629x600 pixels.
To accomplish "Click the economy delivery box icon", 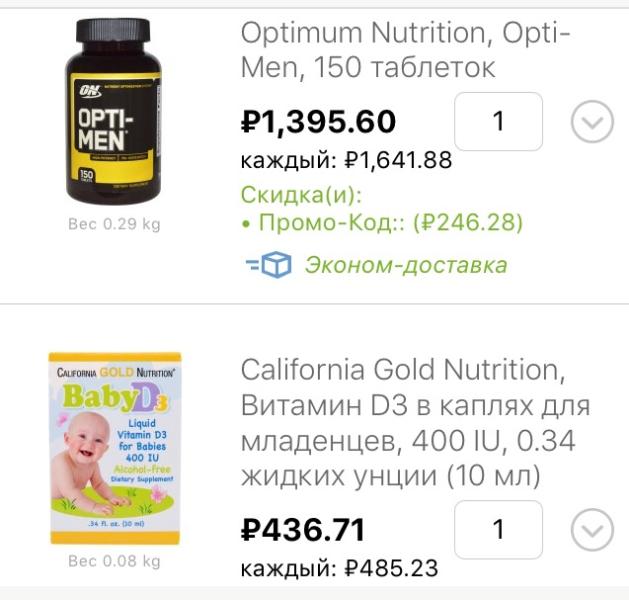I will click(x=269, y=265).
